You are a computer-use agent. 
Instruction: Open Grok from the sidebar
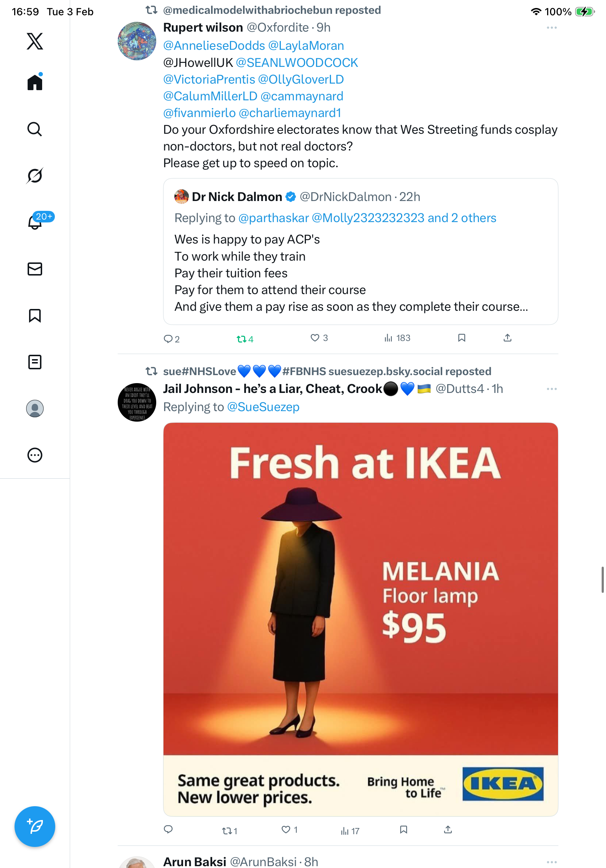pyautogui.click(x=35, y=176)
